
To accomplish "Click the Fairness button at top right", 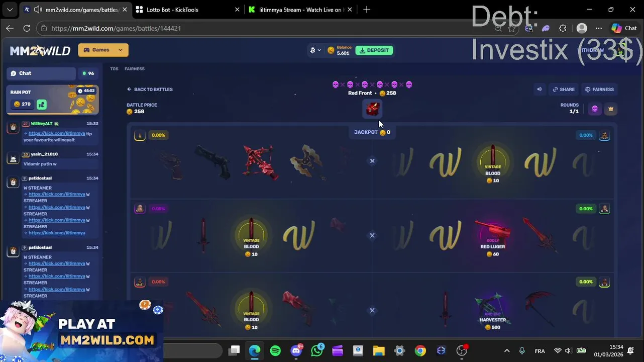I will [599, 89].
